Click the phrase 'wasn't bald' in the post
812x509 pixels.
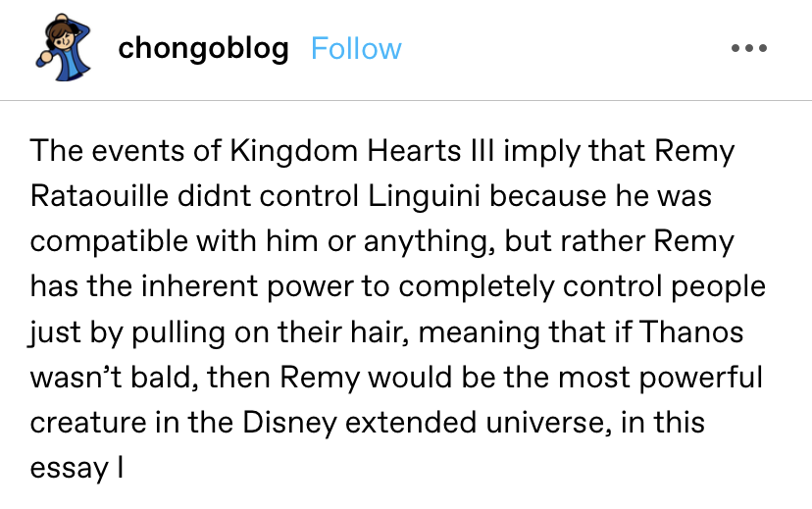click(x=114, y=378)
